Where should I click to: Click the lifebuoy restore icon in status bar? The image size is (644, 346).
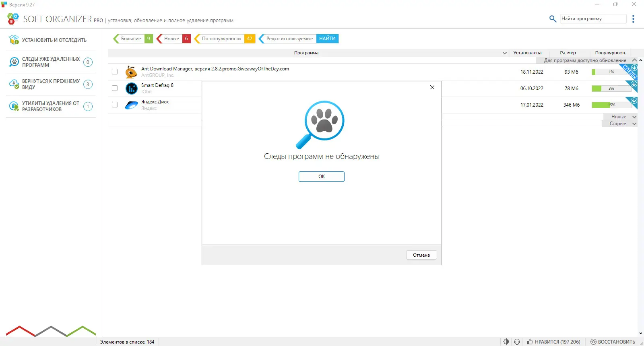coord(593,342)
